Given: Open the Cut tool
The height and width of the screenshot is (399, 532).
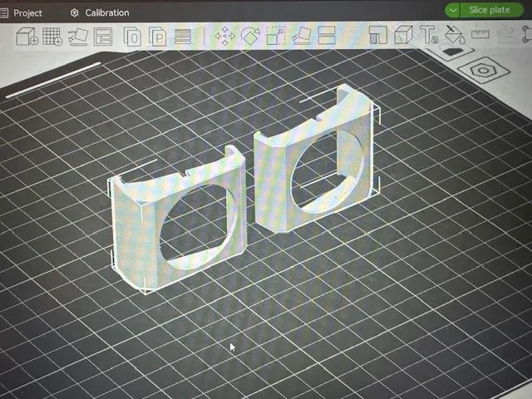Looking at the screenshot, I should [327, 35].
